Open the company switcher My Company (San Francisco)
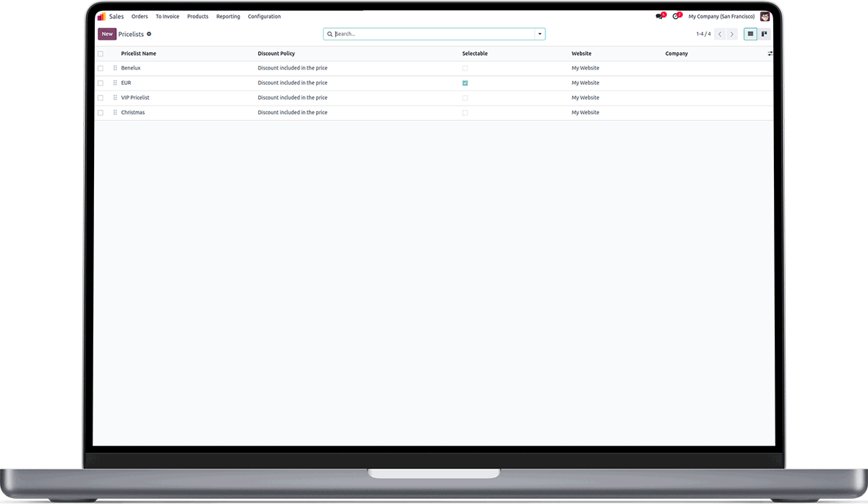 click(721, 16)
